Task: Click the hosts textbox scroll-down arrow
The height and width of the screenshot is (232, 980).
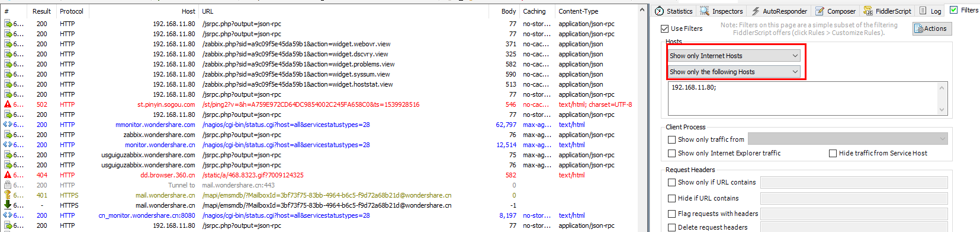Action: tap(942, 109)
